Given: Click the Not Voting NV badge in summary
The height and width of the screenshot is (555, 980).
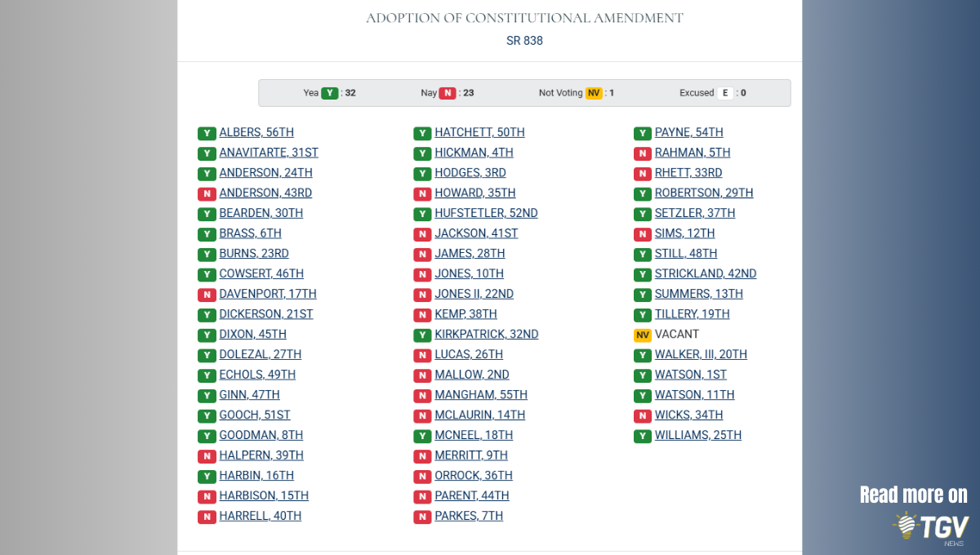Looking at the screenshot, I should tap(594, 93).
